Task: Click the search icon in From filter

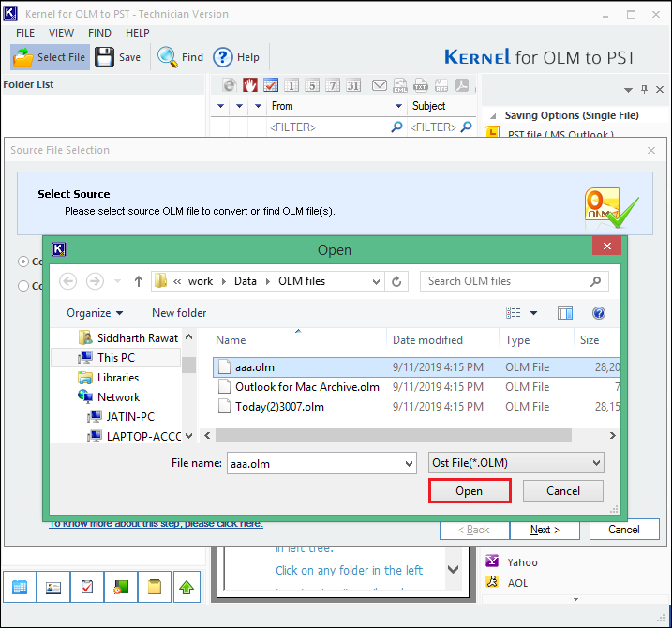Action: pyautogui.click(x=396, y=127)
